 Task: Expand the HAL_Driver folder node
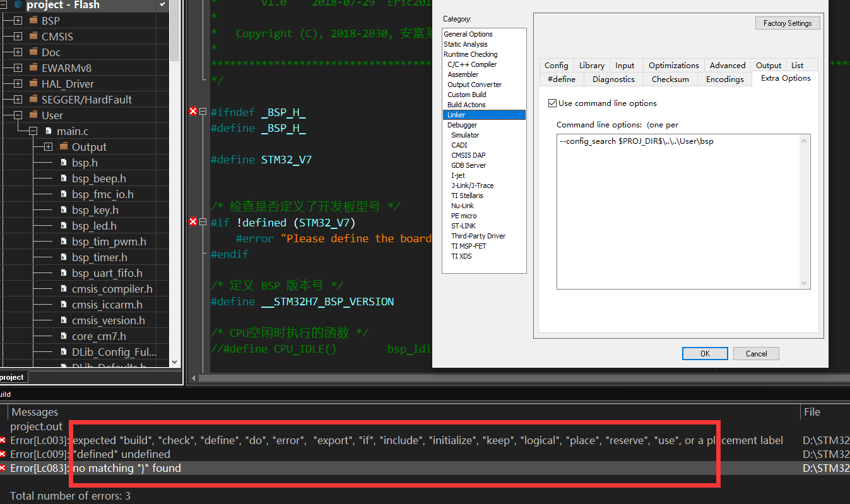click(18, 84)
